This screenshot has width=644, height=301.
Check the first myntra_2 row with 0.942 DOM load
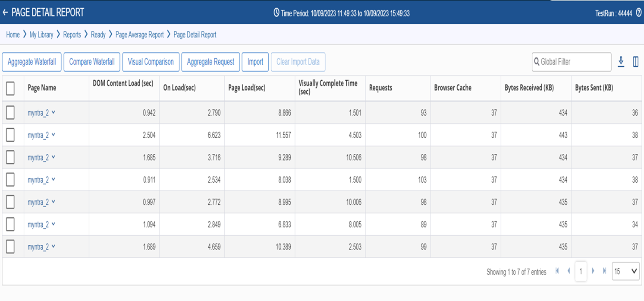pyautogui.click(x=10, y=113)
